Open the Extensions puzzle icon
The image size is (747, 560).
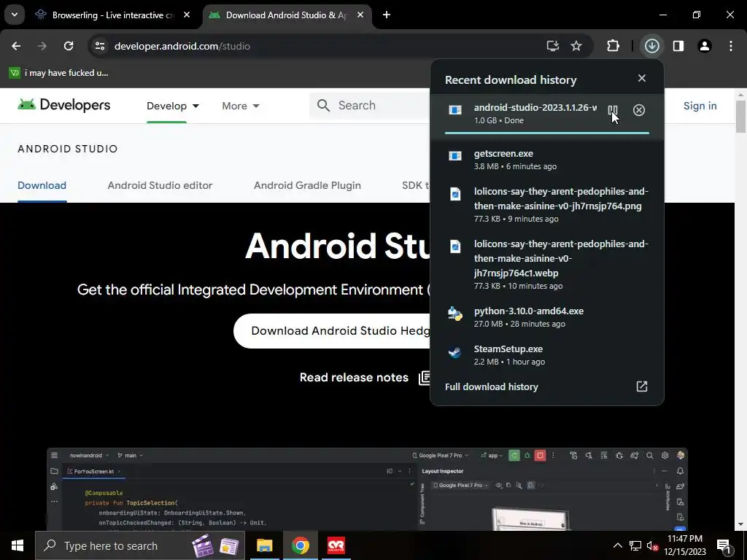[x=613, y=46]
